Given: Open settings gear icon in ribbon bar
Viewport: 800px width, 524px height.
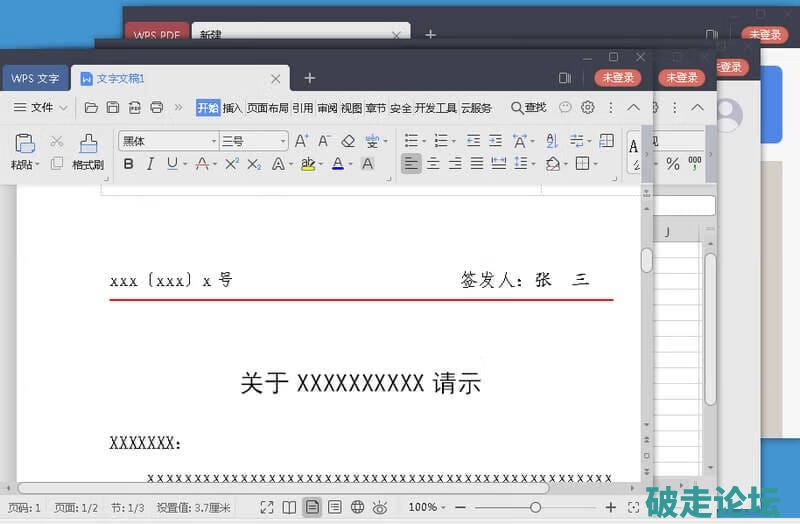Looking at the screenshot, I should point(588,107).
